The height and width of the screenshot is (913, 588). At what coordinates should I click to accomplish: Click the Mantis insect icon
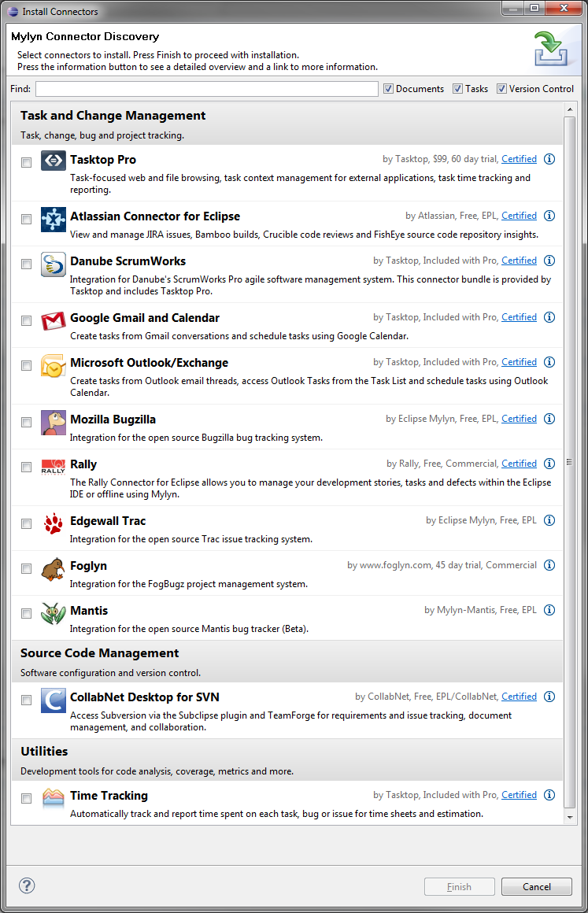tap(53, 614)
